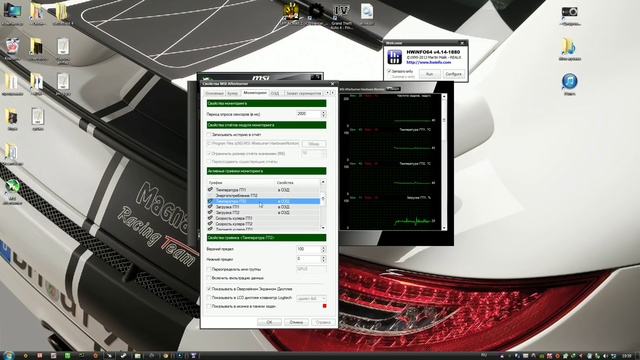Viewport: 640px width, 360px height.
Task: Enable 'Включить фильтрацию данных' checkbox
Action: click(209, 278)
